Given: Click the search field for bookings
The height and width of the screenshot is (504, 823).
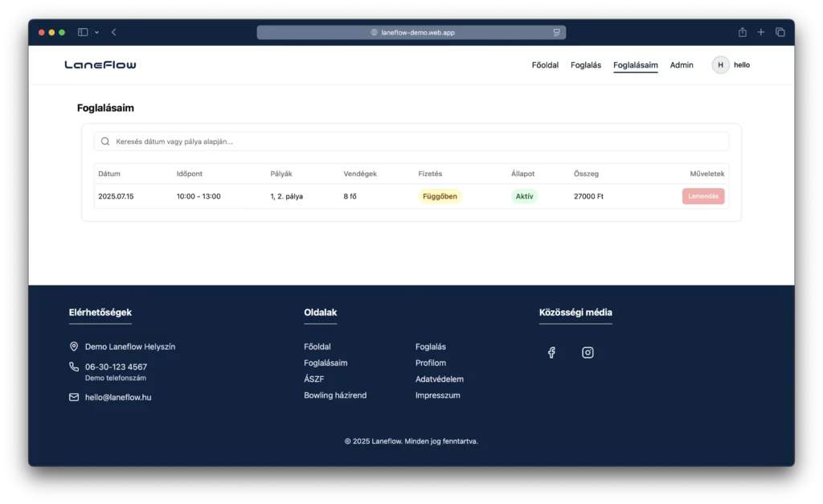Looking at the screenshot, I should (x=411, y=141).
